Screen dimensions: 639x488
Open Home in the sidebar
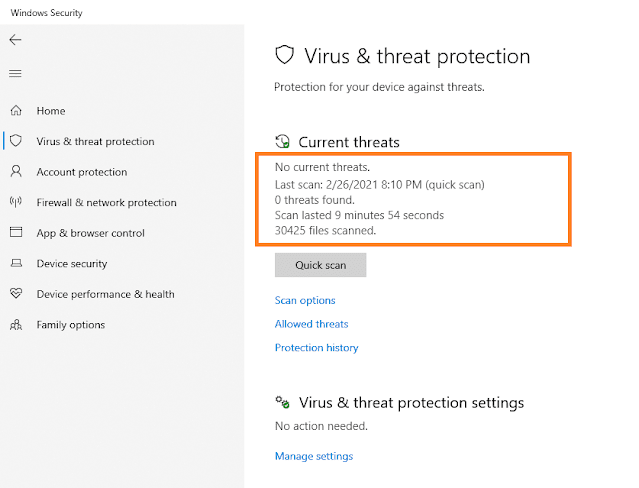pyautogui.click(x=51, y=111)
